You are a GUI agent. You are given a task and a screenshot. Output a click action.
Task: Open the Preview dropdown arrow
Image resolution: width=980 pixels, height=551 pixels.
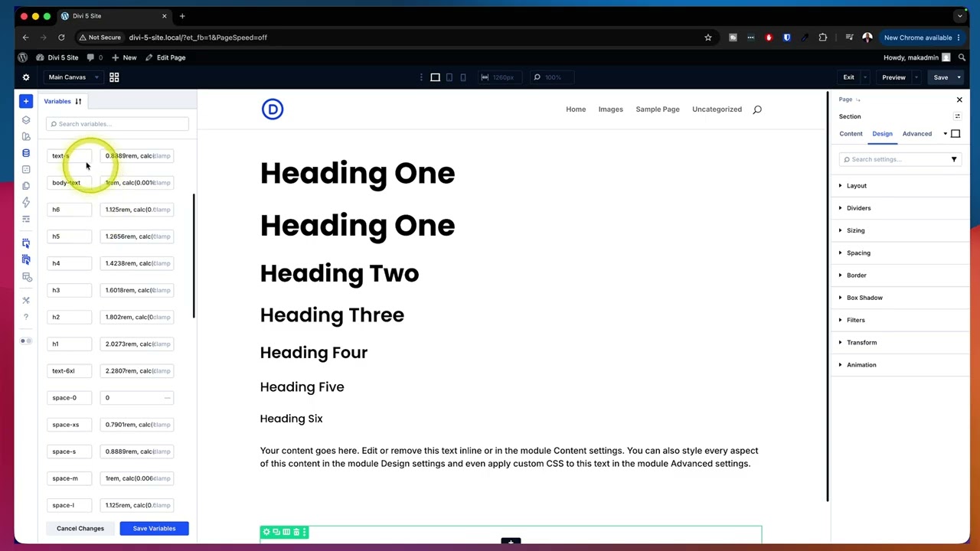[916, 77]
